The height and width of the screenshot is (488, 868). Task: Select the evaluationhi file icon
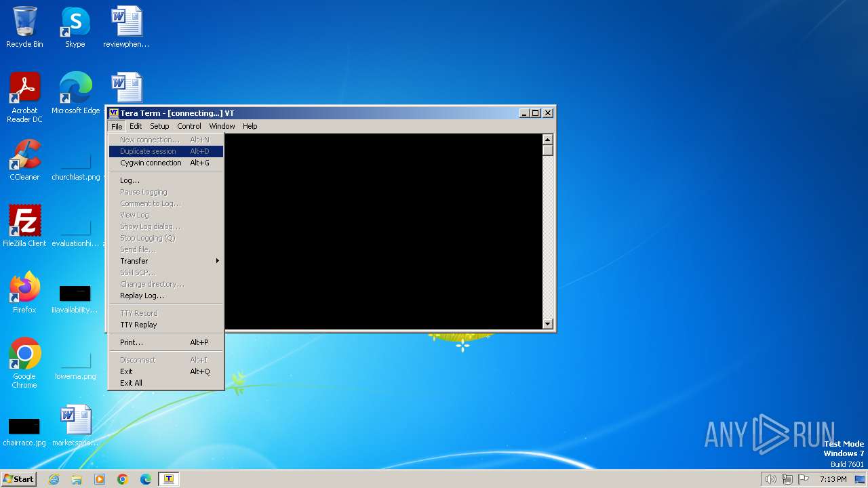(75, 233)
